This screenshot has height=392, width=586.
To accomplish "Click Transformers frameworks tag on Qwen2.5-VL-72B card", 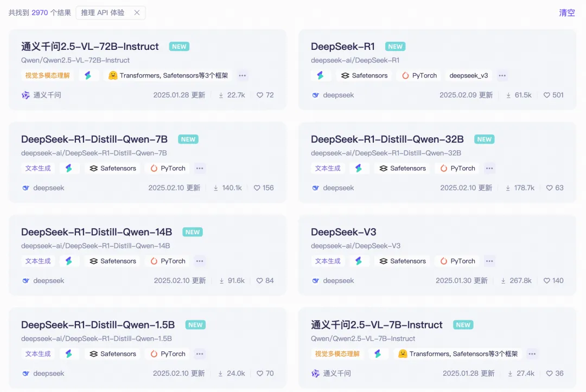I will pyautogui.click(x=168, y=75).
